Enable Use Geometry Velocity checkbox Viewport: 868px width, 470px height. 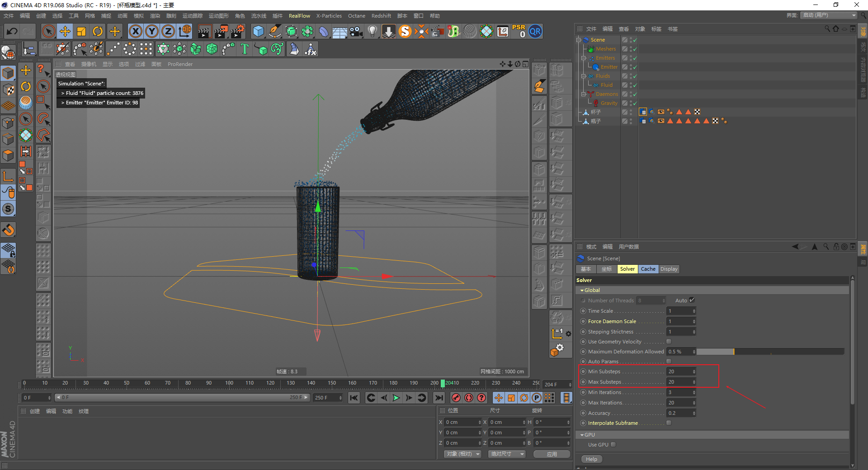click(x=669, y=342)
